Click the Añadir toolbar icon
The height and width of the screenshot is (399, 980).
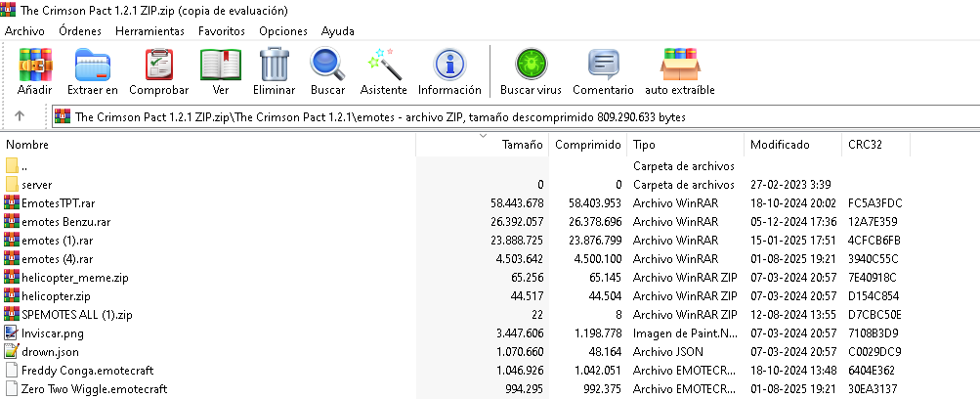[x=35, y=65]
